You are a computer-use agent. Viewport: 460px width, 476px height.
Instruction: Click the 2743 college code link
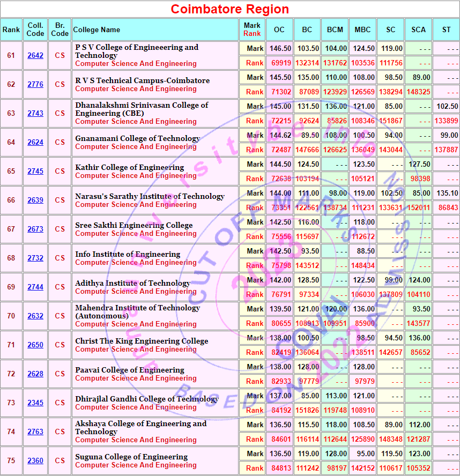pyautogui.click(x=35, y=113)
